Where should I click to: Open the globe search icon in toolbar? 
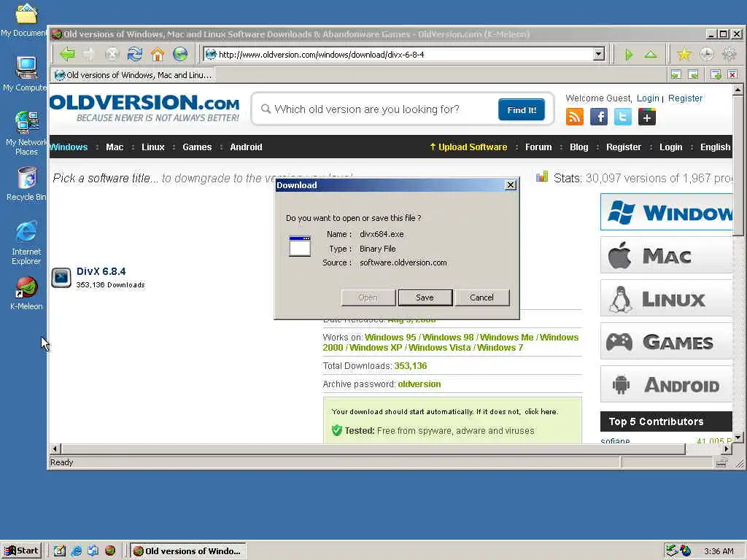(180, 54)
